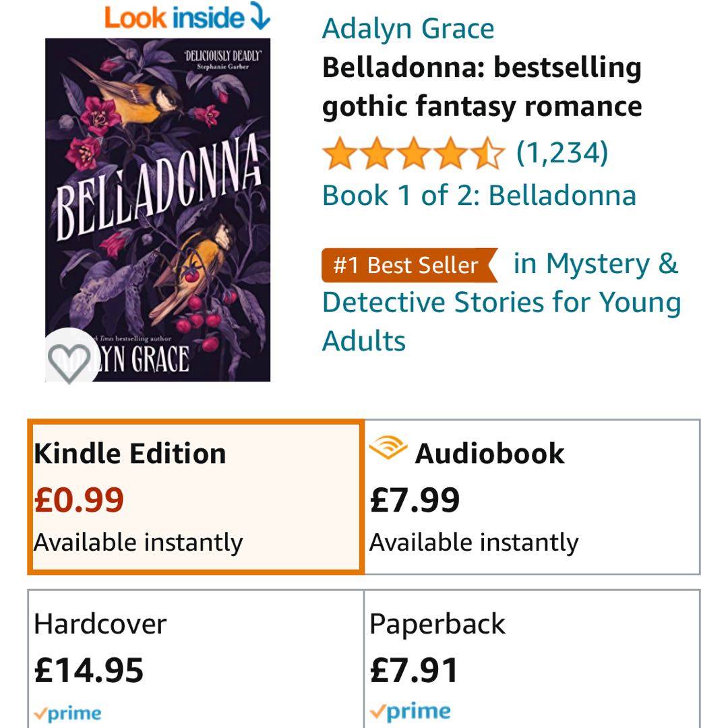Click the Paperback Prime badge icon

coord(411,711)
